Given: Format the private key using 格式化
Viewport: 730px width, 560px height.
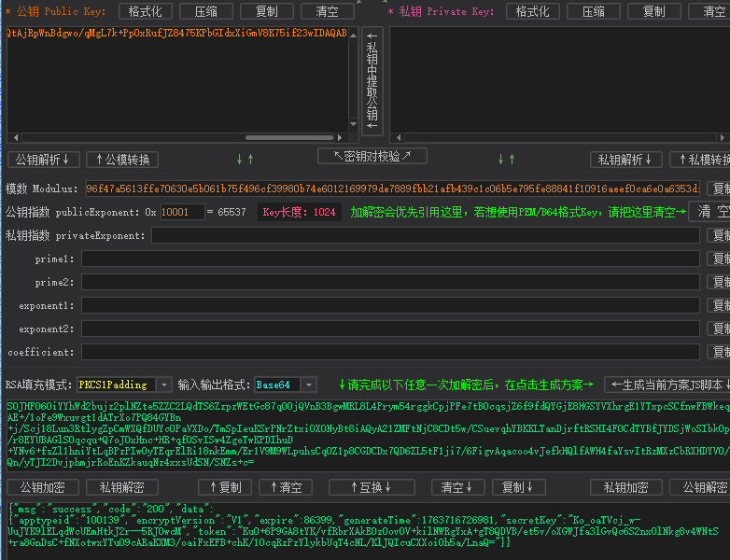Looking at the screenshot, I should tap(532, 11).
